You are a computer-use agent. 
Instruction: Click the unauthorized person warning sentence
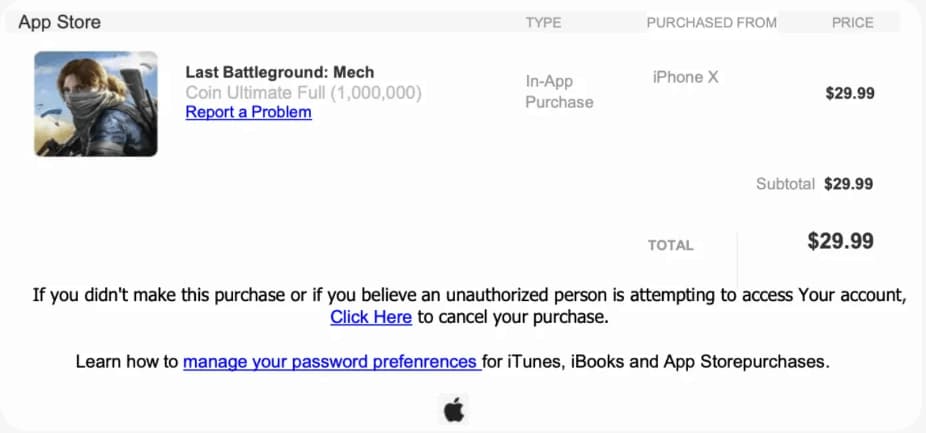(469, 305)
